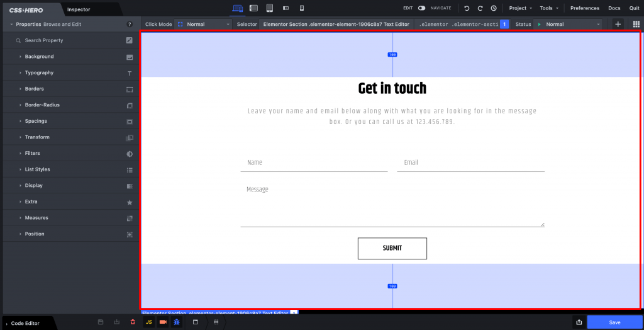Undo last change
Image resolution: width=644 pixels, height=330 pixels.
click(x=467, y=8)
